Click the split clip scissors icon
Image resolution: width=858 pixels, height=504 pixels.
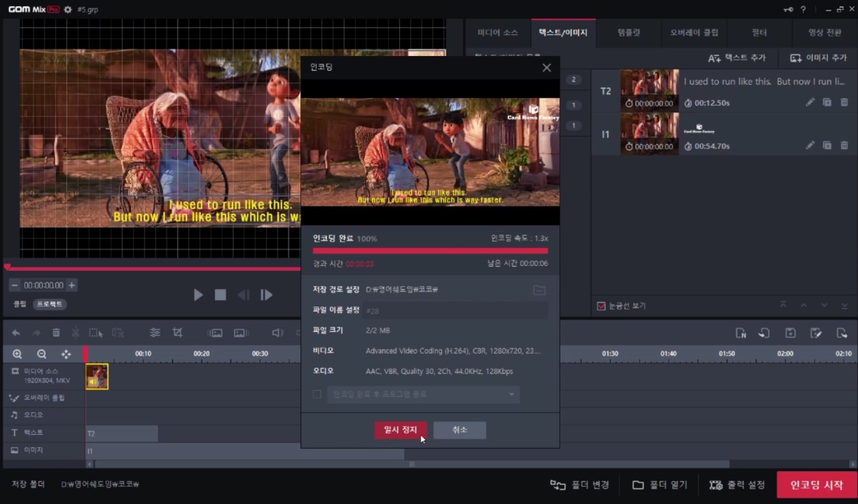coord(76,333)
